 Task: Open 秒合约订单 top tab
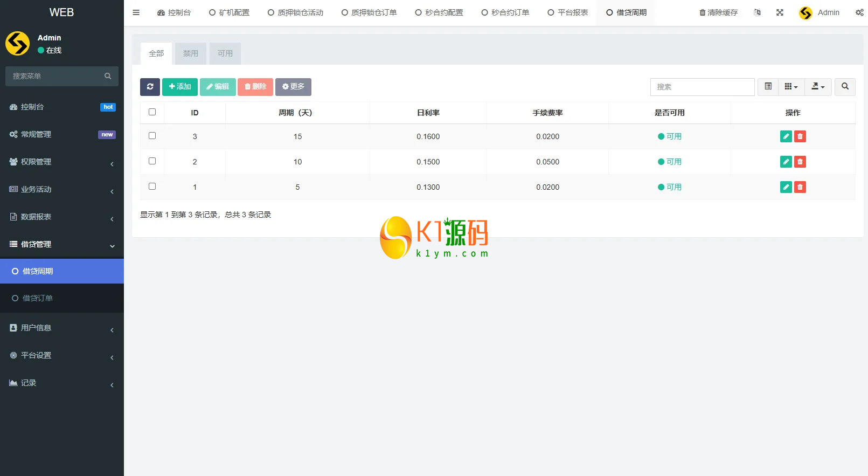click(x=505, y=12)
